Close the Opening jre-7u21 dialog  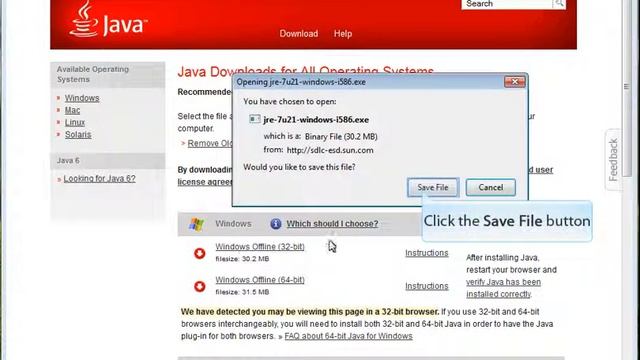(515, 82)
